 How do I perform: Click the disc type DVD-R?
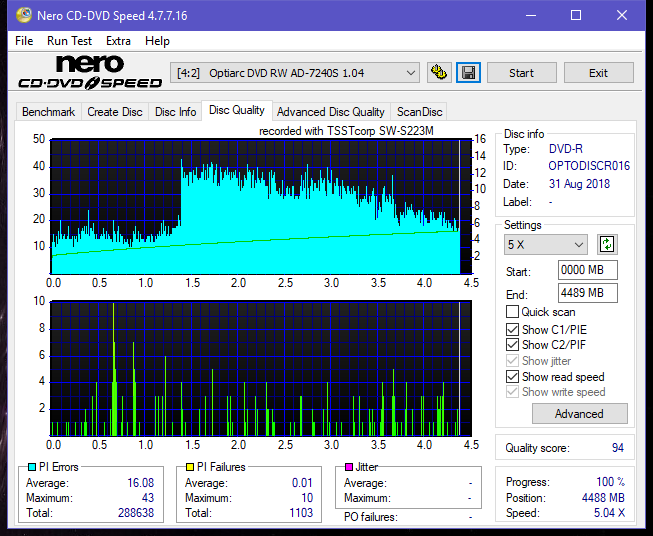[566, 149]
